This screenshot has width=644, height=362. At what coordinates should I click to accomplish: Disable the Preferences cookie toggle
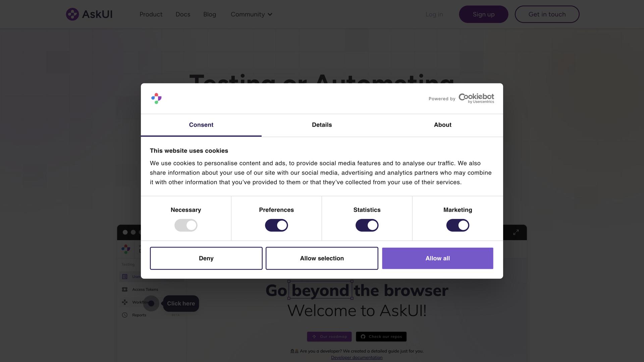pos(276,225)
